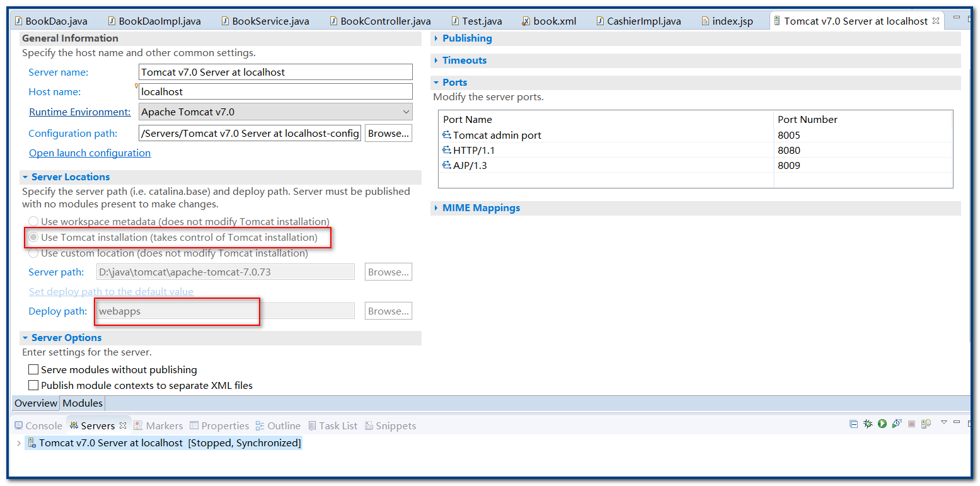Open the Markers view tab

158,425
